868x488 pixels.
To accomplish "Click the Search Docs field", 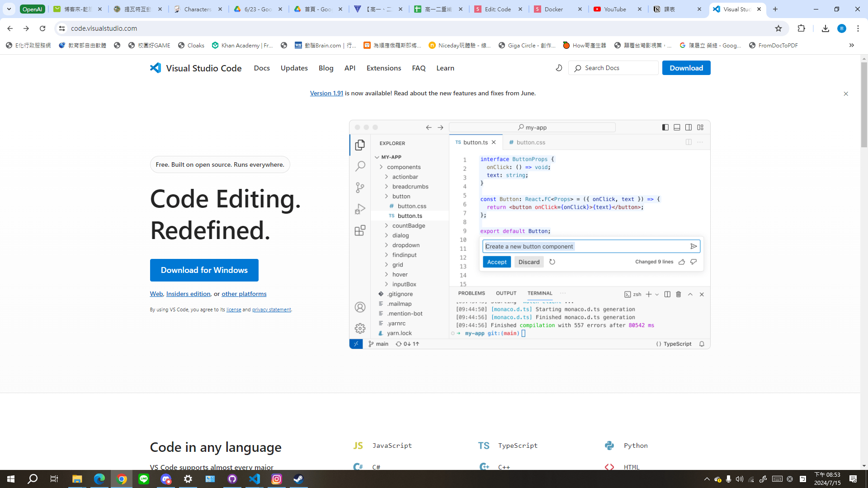I will point(613,68).
